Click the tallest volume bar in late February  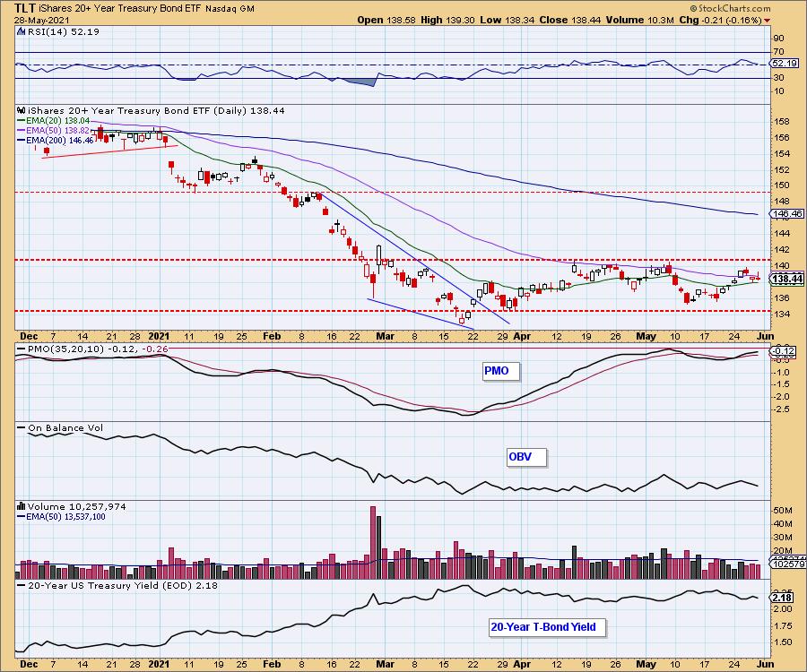click(373, 542)
